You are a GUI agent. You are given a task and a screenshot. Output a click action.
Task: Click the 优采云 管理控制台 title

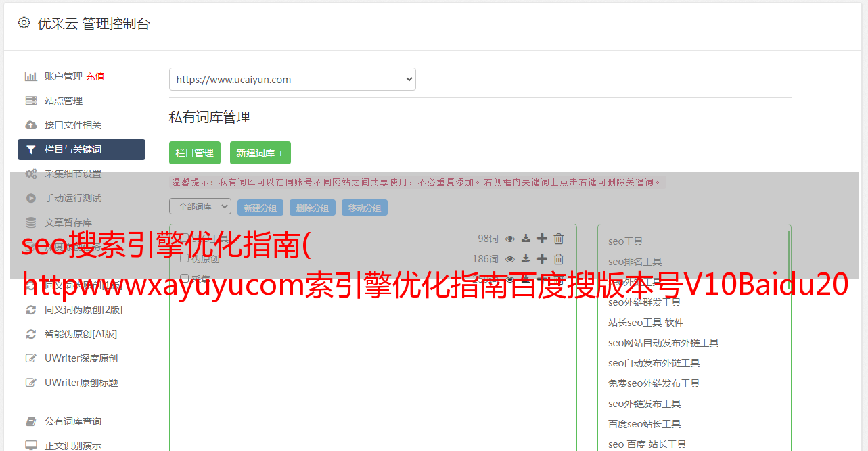93,24
